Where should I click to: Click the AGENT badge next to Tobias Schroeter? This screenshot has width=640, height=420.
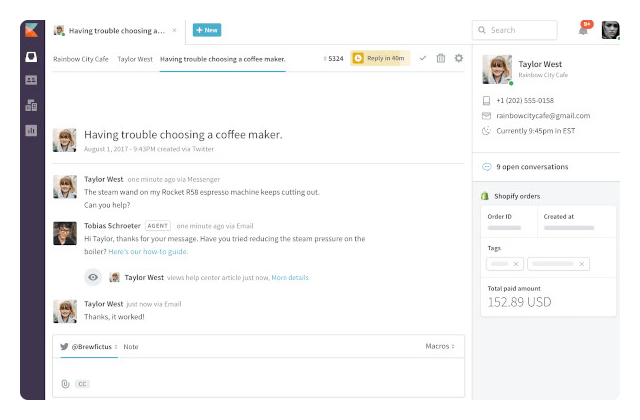point(158,226)
